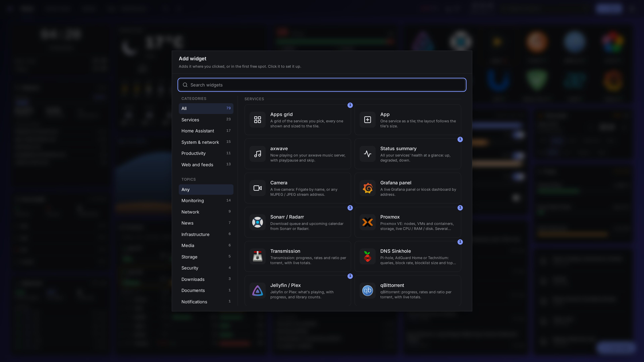
Task: Add the Transmission widget title
Action: tap(285, 251)
